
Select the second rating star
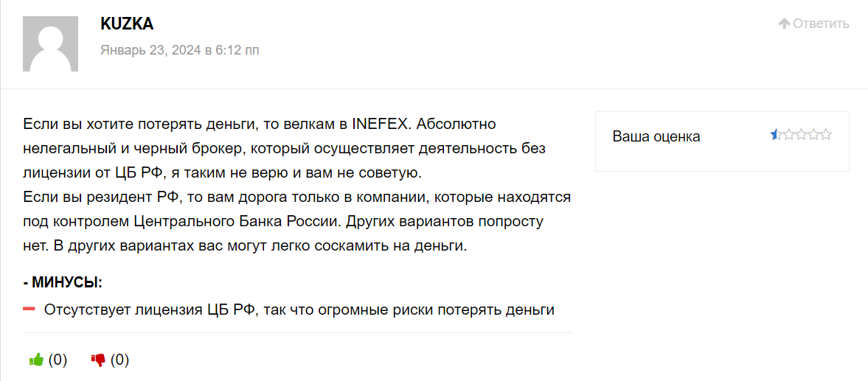[789, 134]
